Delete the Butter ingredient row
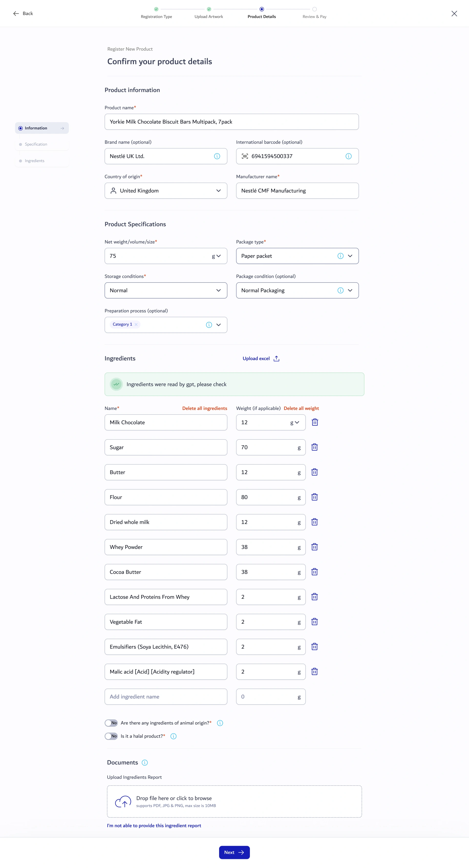 pos(314,472)
